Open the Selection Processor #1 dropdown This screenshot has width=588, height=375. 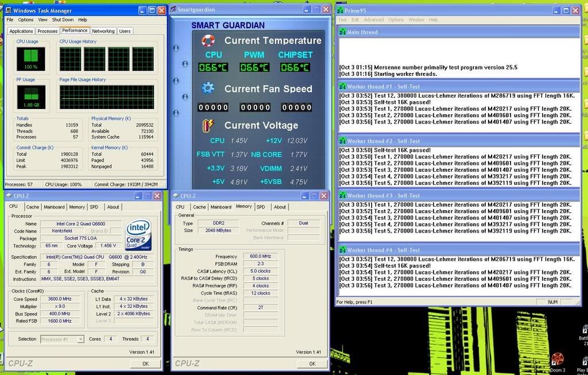pos(80,339)
